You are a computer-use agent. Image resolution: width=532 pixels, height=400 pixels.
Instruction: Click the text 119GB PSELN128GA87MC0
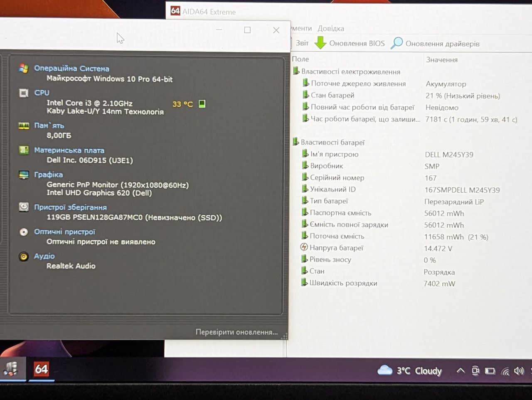tap(94, 217)
